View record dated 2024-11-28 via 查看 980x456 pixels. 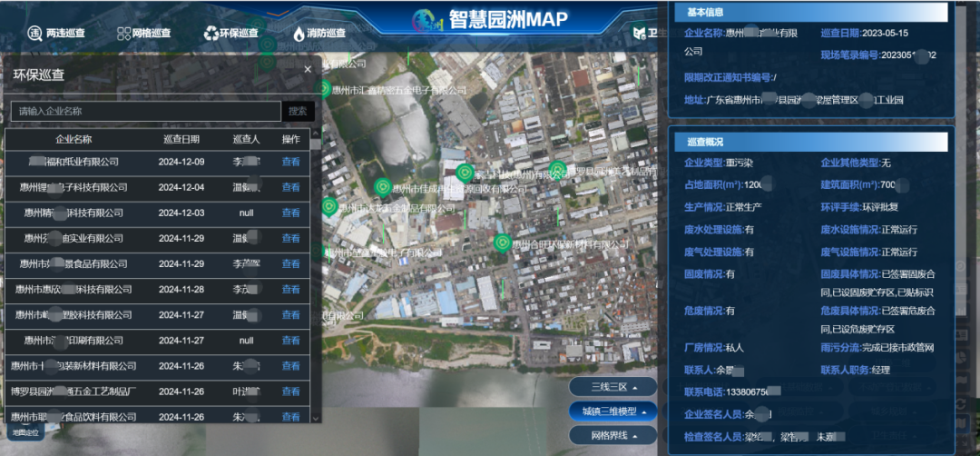click(x=290, y=290)
